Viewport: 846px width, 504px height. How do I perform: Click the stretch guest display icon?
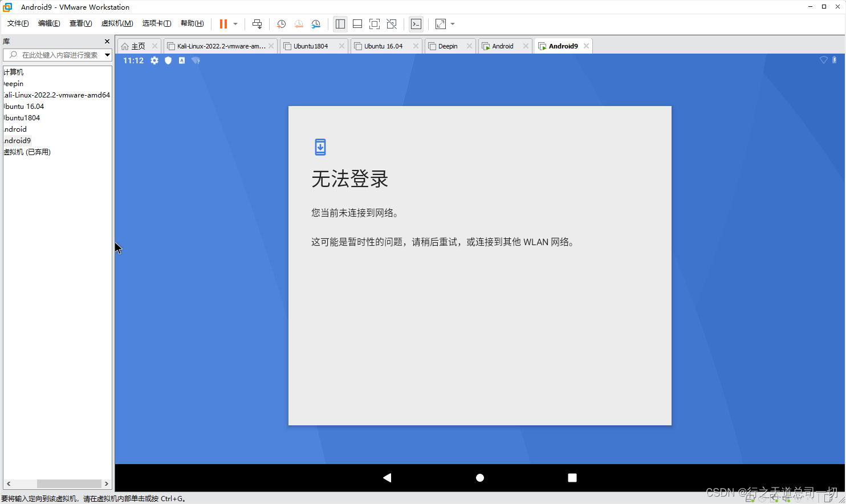tap(441, 24)
